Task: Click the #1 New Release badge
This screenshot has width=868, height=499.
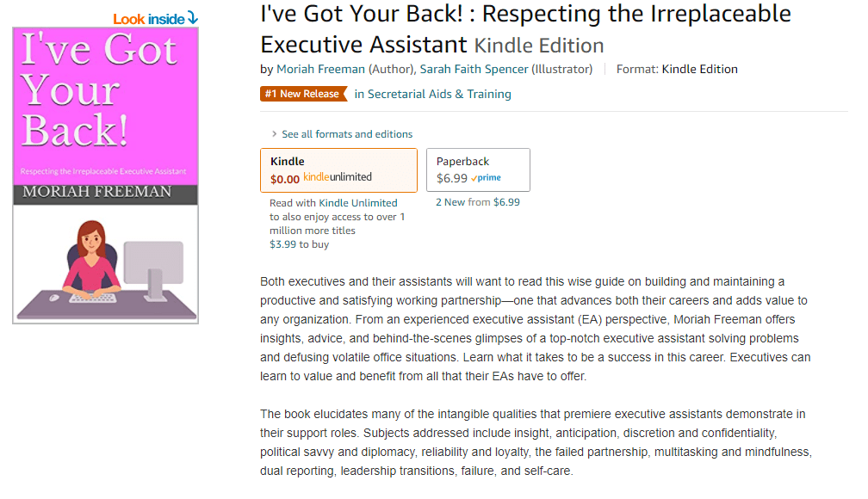Action: [303, 94]
